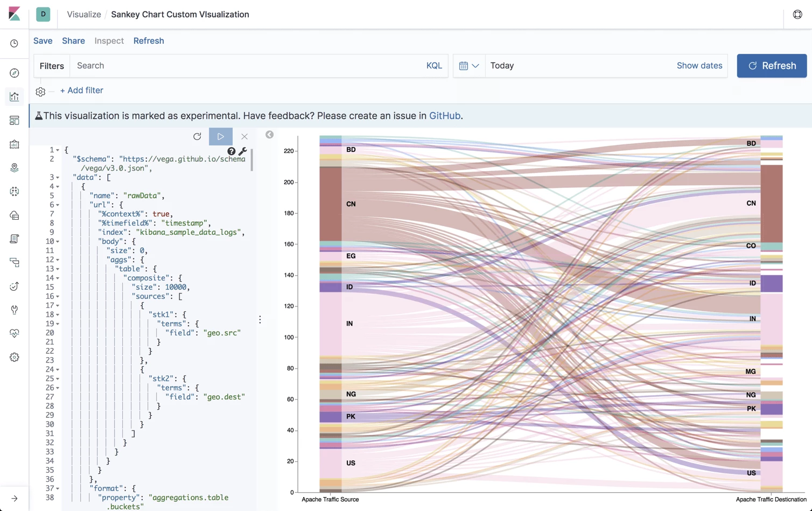Discard editor changes with the X icon

pos(244,137)
